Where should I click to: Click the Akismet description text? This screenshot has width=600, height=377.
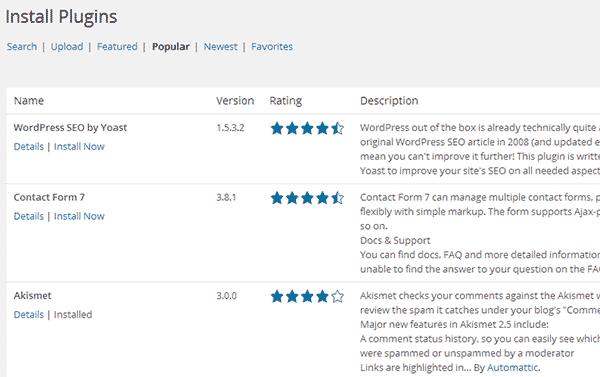tap(480, 331)
